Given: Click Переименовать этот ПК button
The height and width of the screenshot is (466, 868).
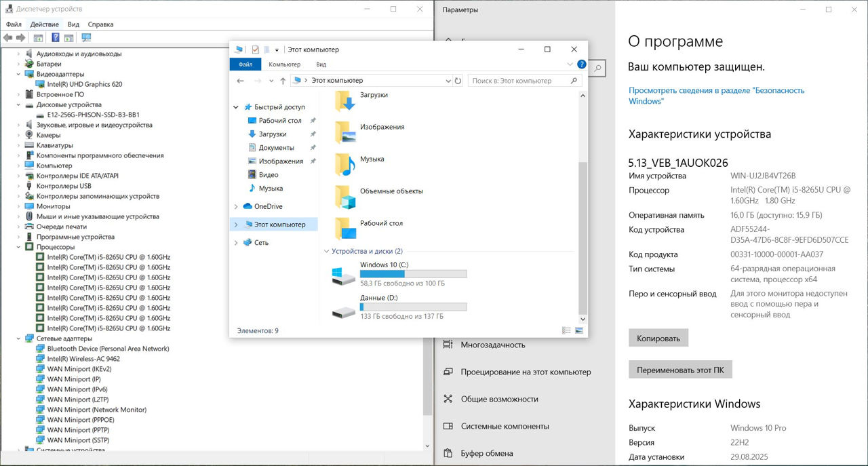Looking at the screenshot, I should [x=680, y=370].
